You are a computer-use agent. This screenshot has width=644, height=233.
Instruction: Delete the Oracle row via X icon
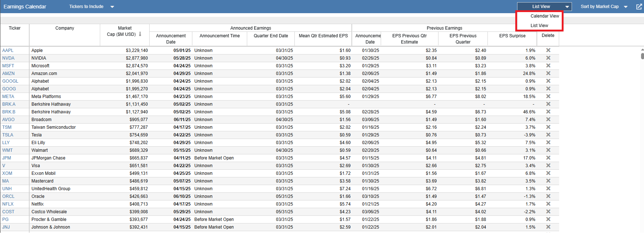coord(548,196)
